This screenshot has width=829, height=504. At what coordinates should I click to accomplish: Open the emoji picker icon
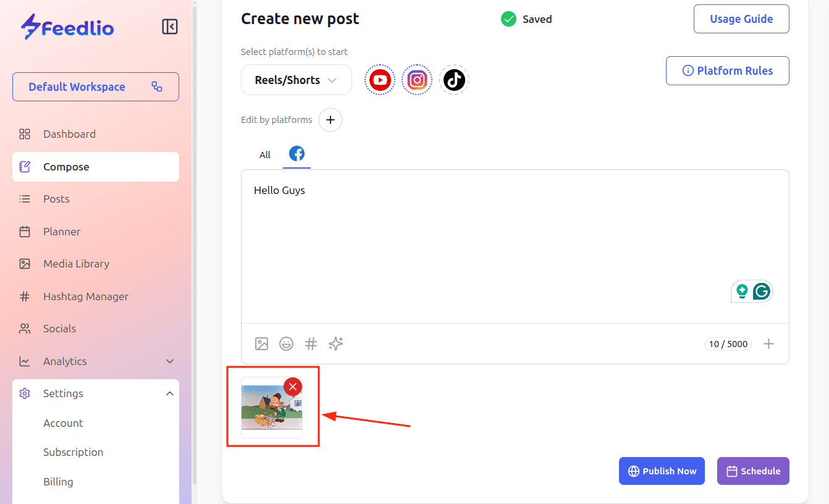[x=287, y=344]
